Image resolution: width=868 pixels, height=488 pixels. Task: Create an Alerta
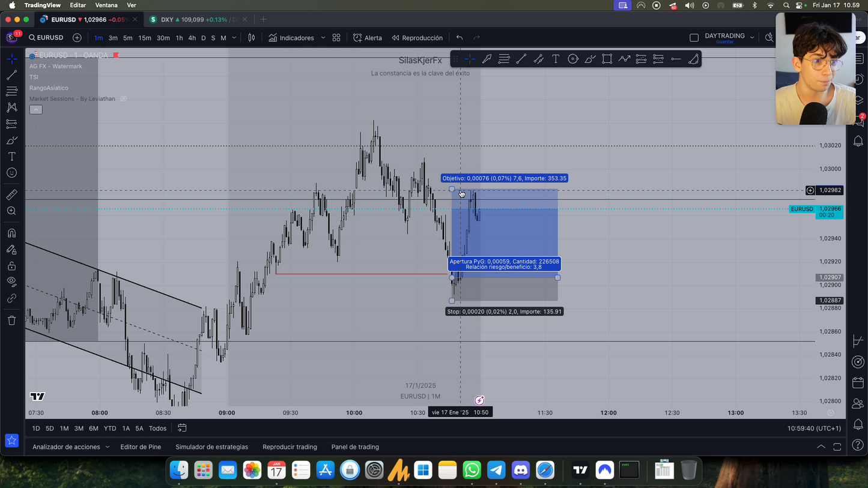coord(368,38)
